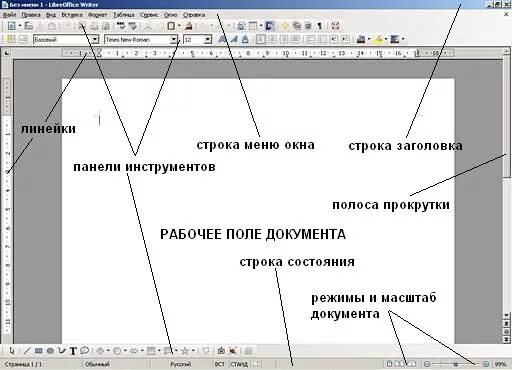
Task: Toggle Underline formatting
Action: (245, 39)
